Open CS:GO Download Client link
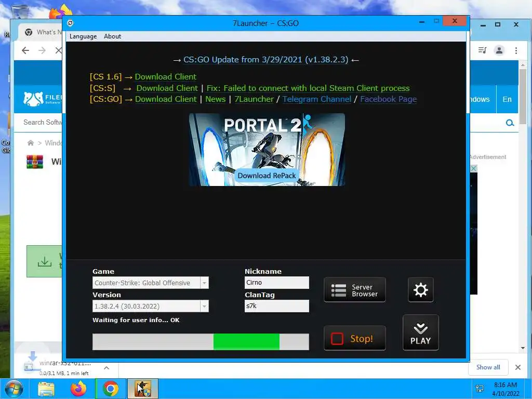The height and width of the screenshot is (399, 532). click(166, 99)
